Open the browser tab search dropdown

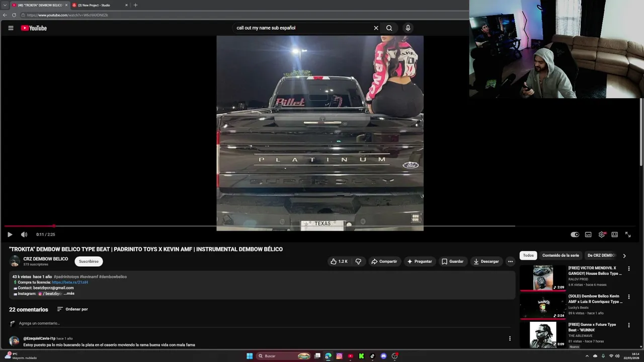tap(5, 5)
